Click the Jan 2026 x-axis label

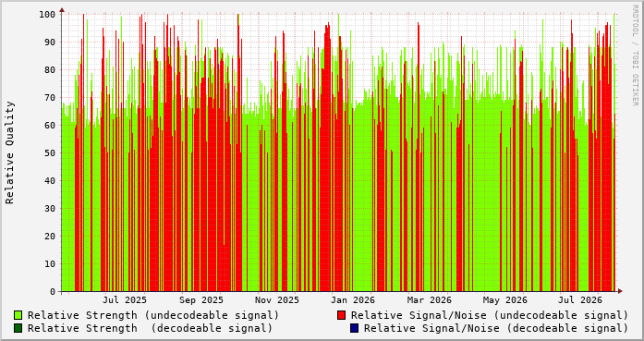pos(353,300)
